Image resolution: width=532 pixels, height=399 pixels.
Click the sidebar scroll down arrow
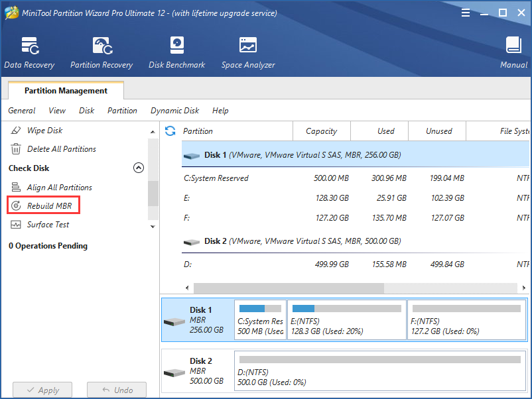pos(153,227)
